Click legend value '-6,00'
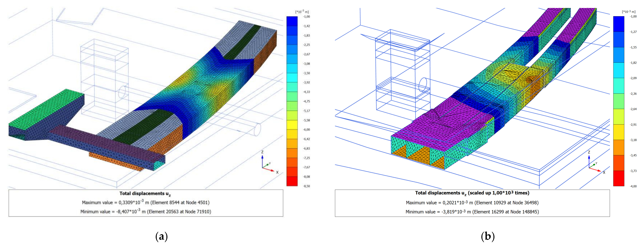 (x=307, y=130)
